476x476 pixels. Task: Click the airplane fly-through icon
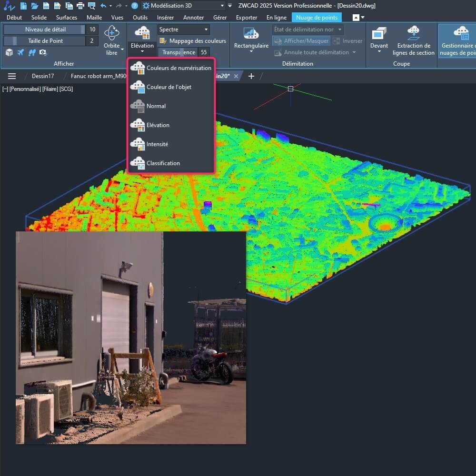click(x=20, y=52)
